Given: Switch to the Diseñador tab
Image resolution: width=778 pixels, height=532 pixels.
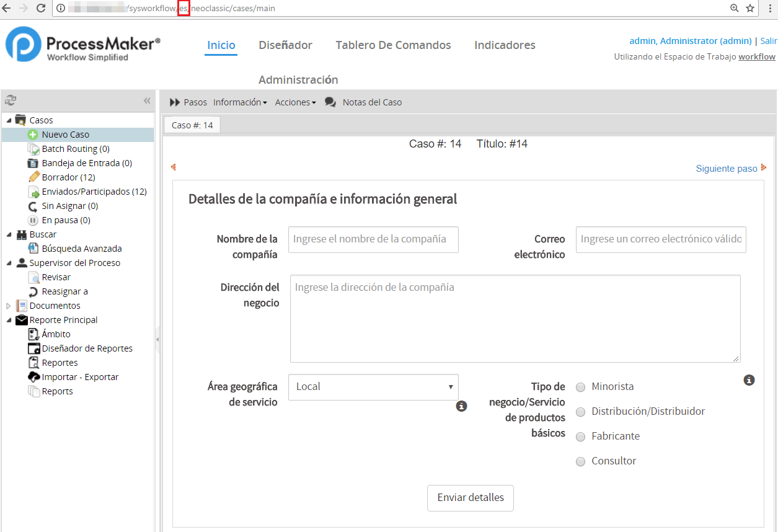Looking at the screenshot, I should pyautogui.click(x=285, y=45).
